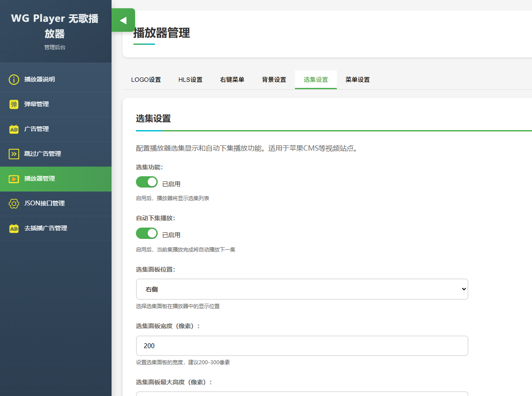Switch to the LOGO设置 tab
The image size is (532, 396).
pos(146,80)
